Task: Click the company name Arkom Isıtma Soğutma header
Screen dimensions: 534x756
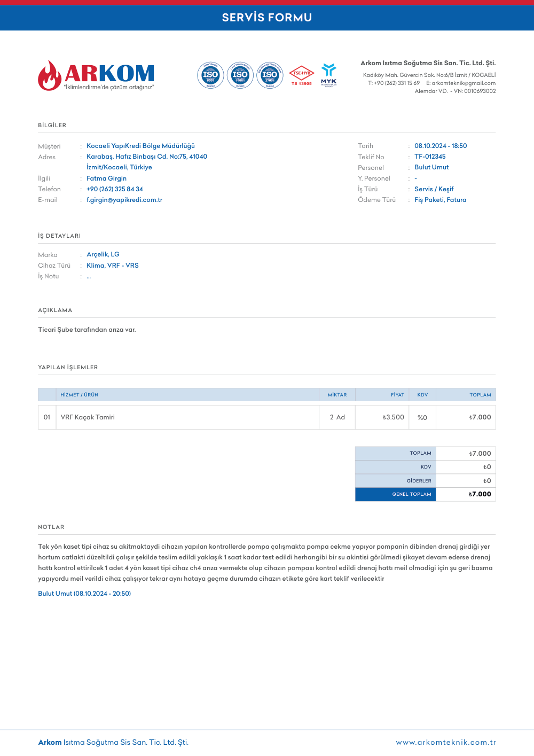Action: (428, 63)
